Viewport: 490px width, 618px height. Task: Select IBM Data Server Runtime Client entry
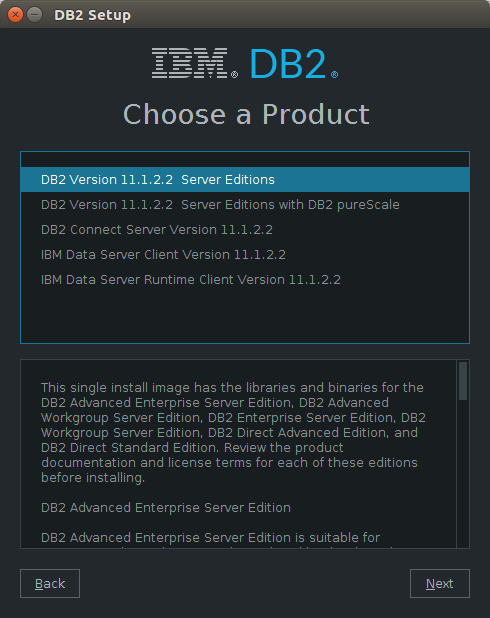pyautogui.click(x=245, y=280)
